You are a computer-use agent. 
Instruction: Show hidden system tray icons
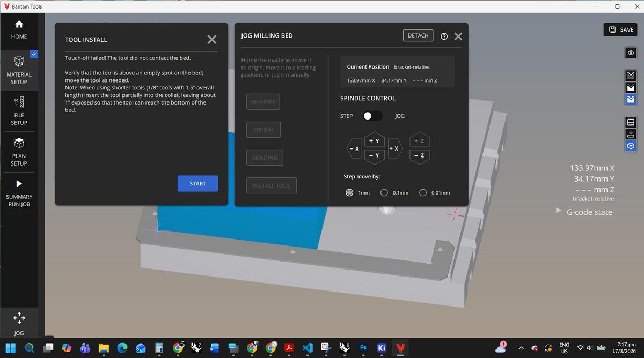click(521, 348)
